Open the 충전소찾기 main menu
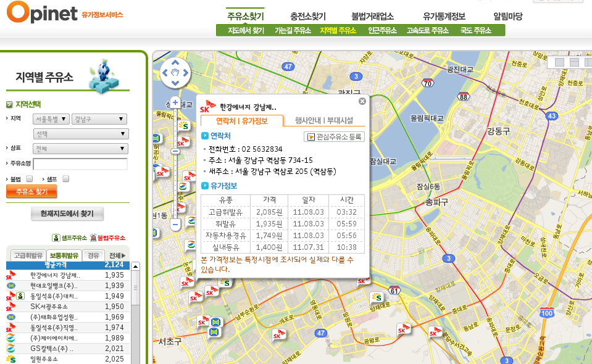Screen dimensions: 592x364 (x=307, y=16)
